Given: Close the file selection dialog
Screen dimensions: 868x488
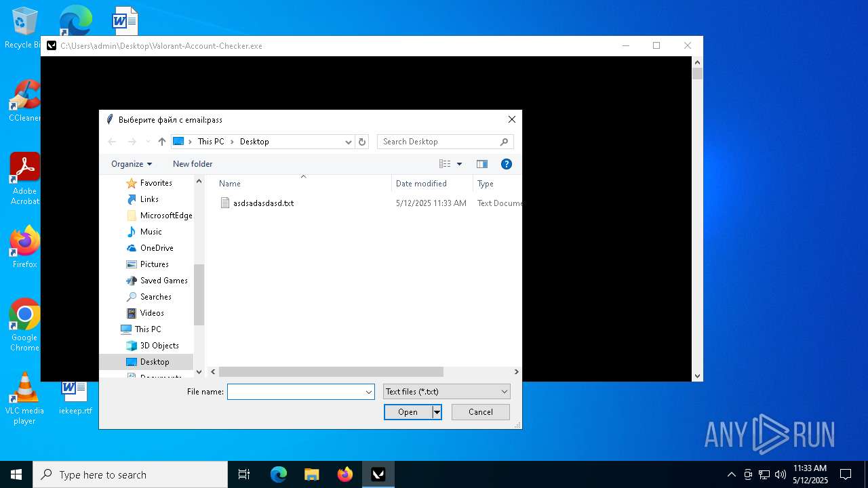Looking at the screenshot, I should [512, 119].
